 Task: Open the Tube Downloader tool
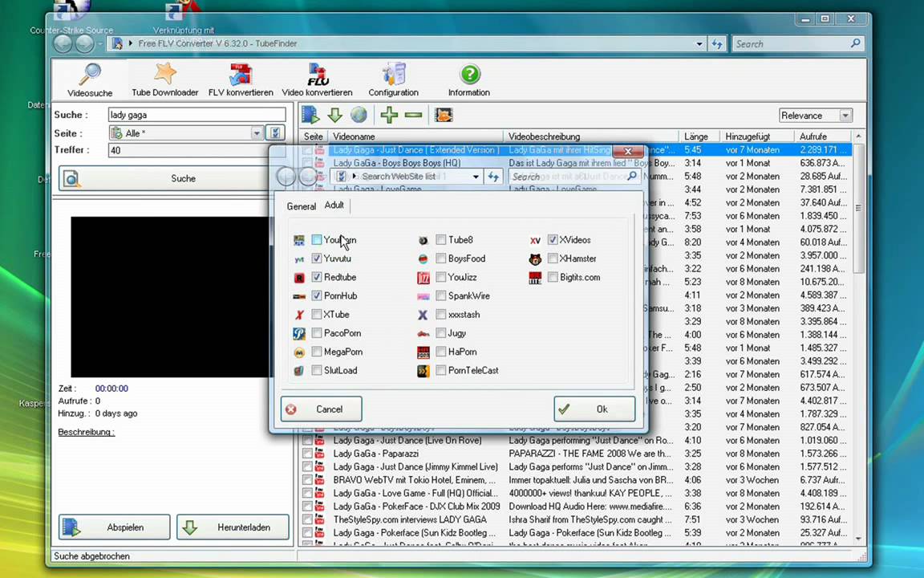click(165, 79)
